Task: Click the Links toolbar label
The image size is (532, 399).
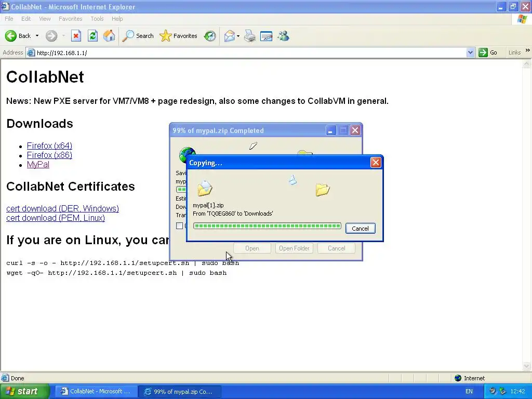Action: point(514,52)
